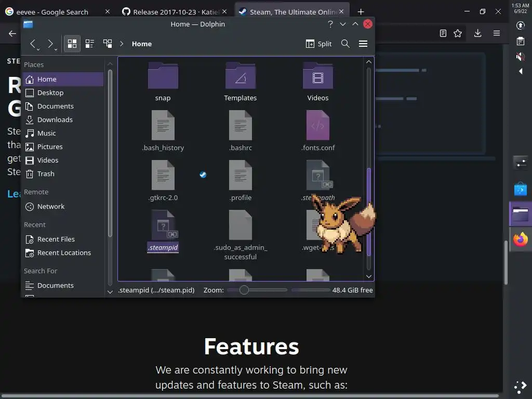Click the free disk space bar
532x399 pixels.
311,290
